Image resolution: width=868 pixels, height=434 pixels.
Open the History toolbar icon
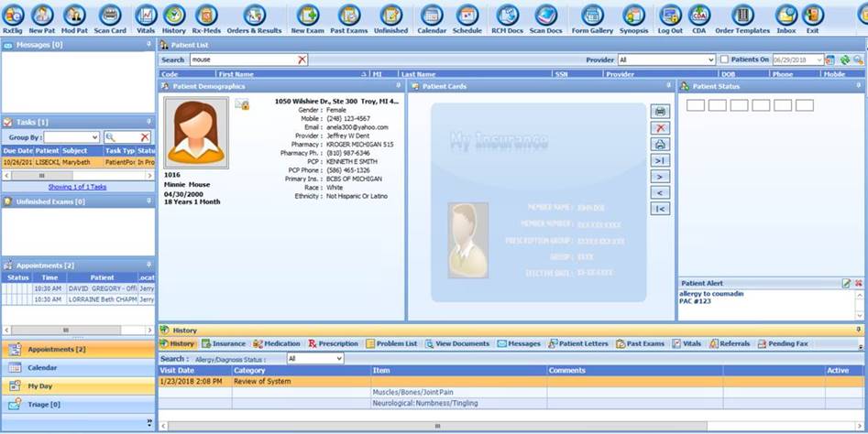[174, 18]
